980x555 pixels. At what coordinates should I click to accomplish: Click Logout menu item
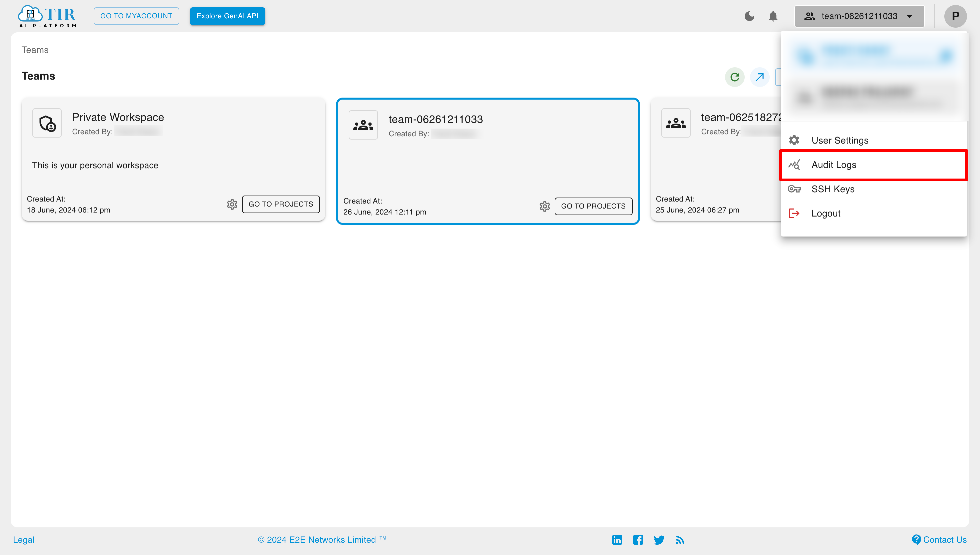click(x=874, y=214)
